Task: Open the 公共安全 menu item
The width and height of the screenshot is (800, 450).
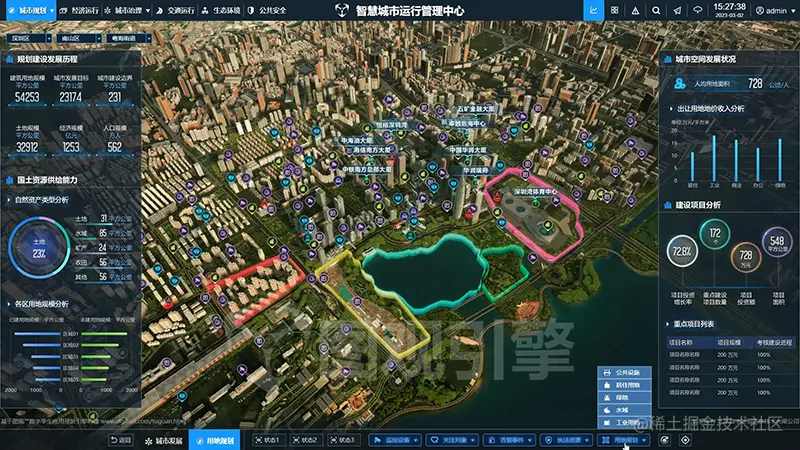Action: tap(267, 10)
